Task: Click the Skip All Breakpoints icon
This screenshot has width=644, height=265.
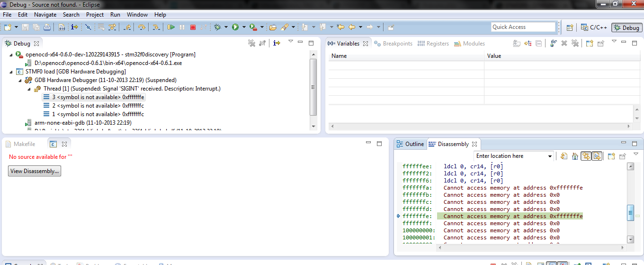Action: click(88, 27)
